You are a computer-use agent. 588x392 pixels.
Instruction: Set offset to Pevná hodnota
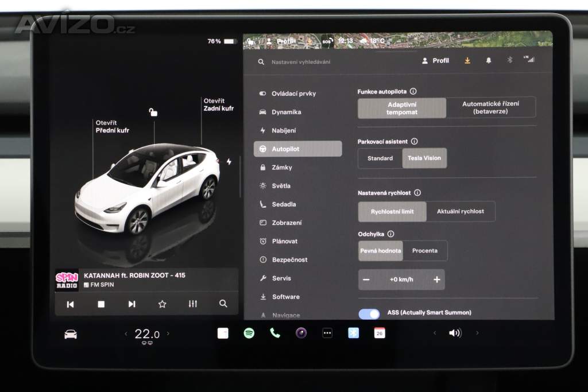point(381,251)
